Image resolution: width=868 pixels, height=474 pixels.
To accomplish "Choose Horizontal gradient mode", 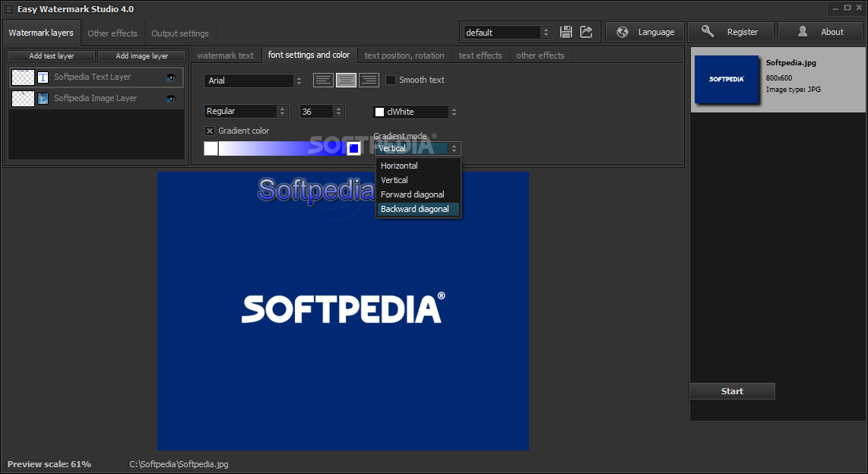I will pos(418,166).
